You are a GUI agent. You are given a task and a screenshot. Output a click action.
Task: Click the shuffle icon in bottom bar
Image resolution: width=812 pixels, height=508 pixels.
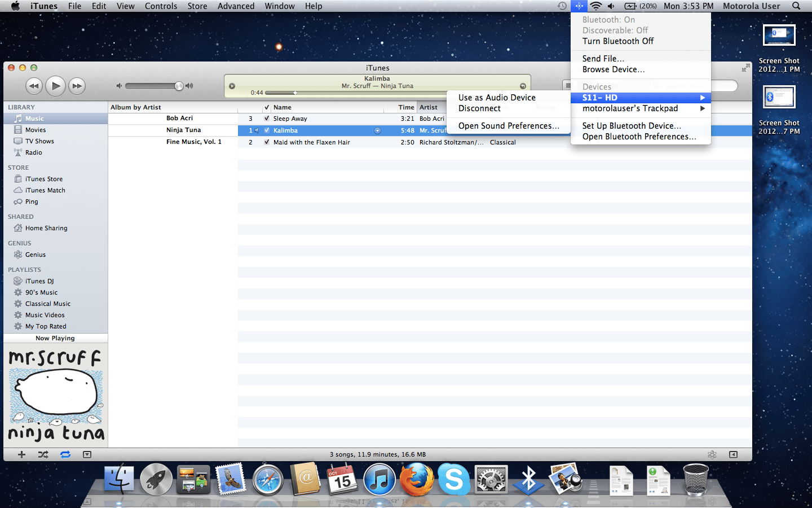43,454
